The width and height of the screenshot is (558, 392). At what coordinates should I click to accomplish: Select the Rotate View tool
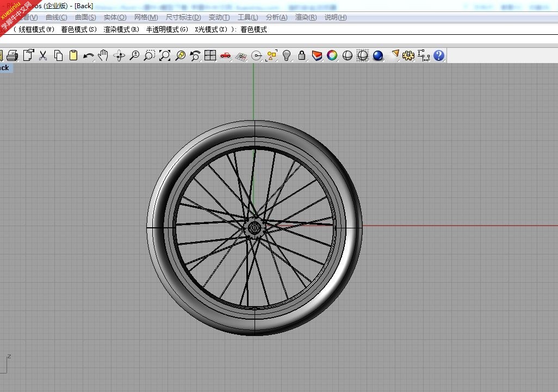pyautogui.click(x=119, y=55)
